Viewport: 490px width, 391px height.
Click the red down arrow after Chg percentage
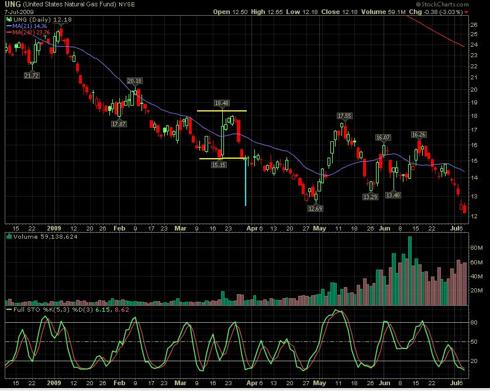tap(466, 12)
